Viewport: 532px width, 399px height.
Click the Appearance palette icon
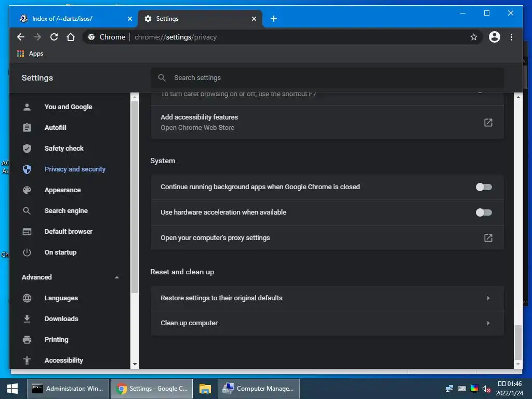pyautogui.click(x=27, y=190)
